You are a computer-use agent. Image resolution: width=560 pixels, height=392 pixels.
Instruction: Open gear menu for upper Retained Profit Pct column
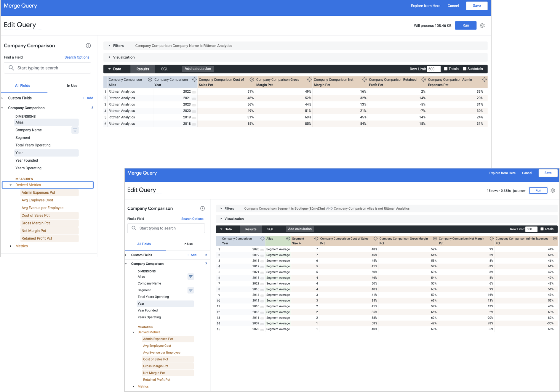(423, 80)
